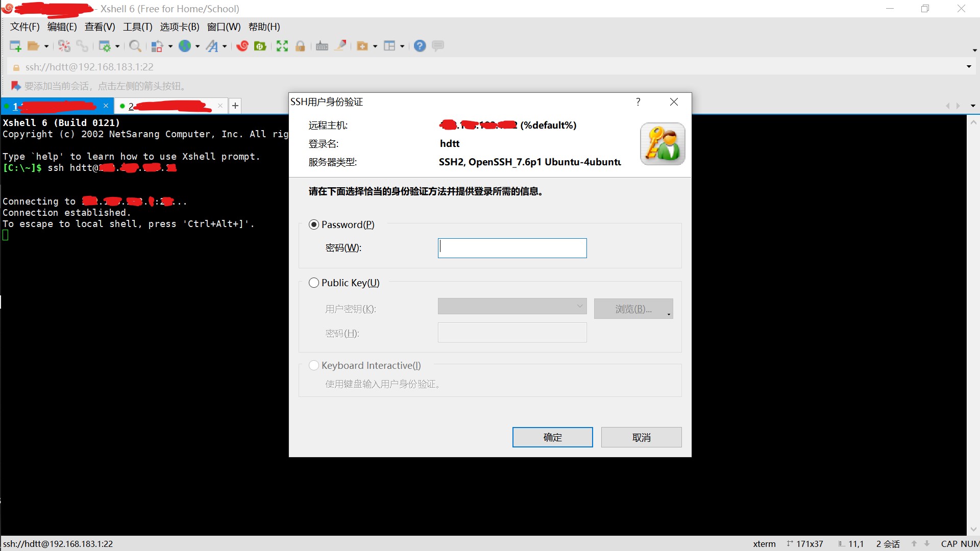Select the Public Key(U) radio button
The image size is (980, 551).
point(314,283)
